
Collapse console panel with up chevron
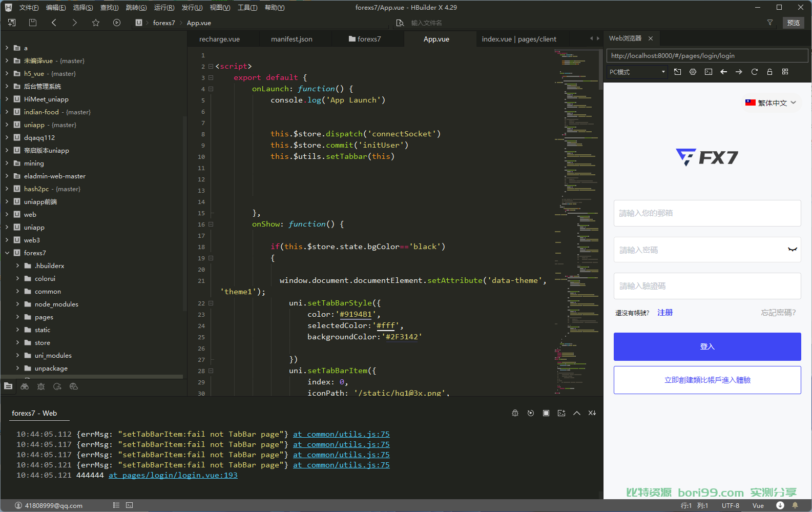577,413
